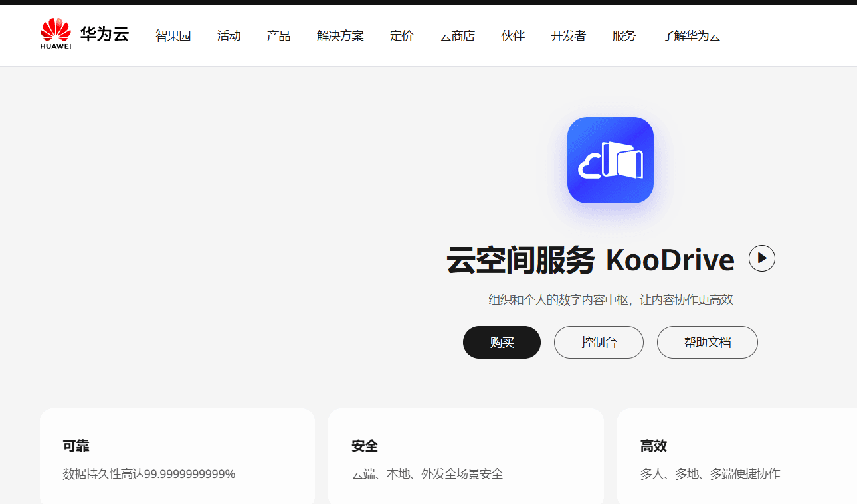
Task: Open the 云商店 menu item
Action: 458,36
